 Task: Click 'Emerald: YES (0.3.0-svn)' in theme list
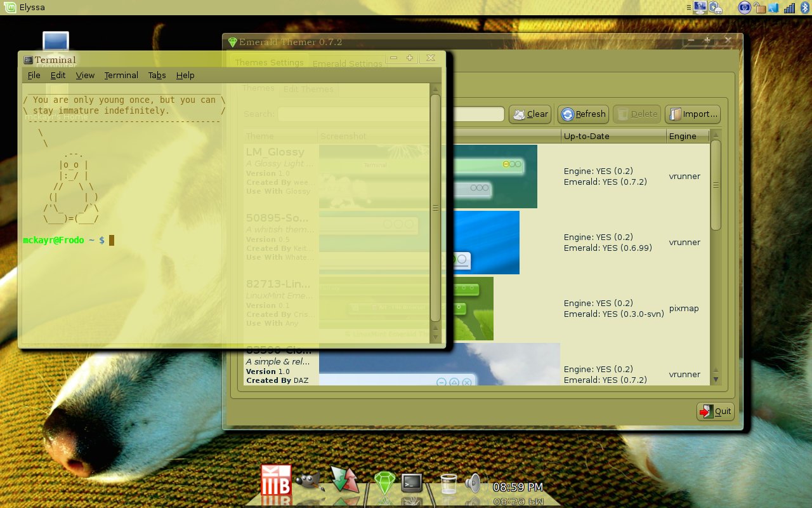tap(614, 314)
